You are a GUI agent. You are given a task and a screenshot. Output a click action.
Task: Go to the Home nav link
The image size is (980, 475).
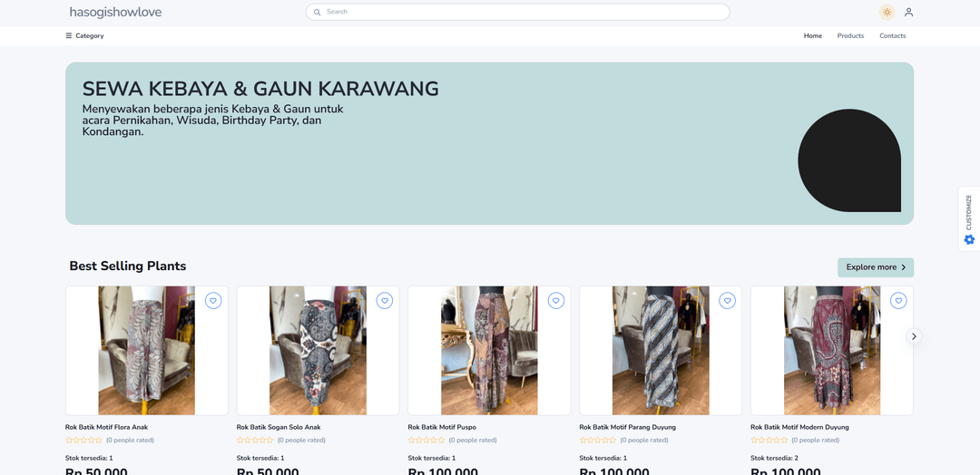click(812, 35)
